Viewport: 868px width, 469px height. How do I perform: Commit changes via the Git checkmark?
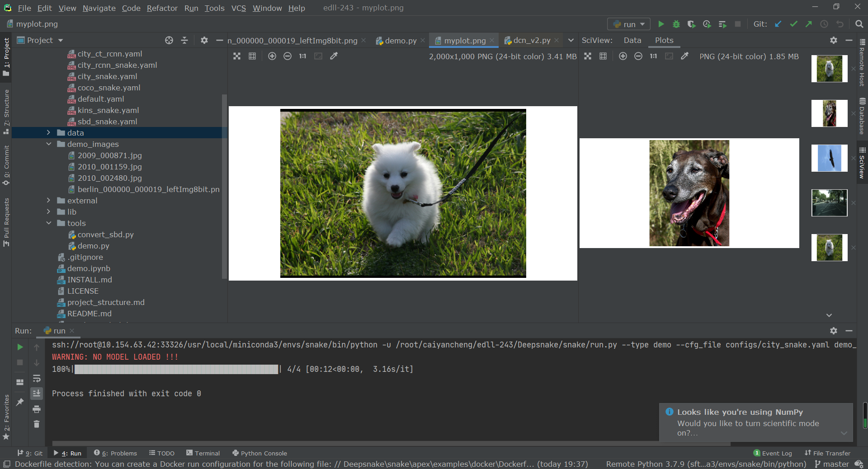coord(794,24)
